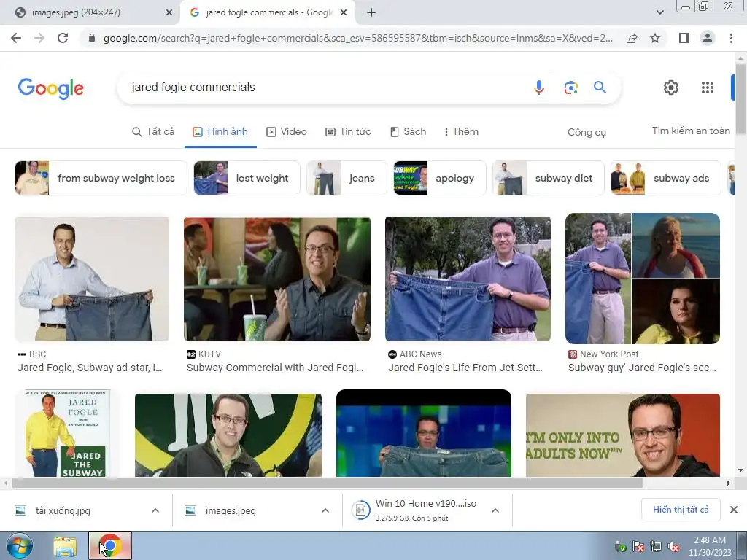
Task: Bookmark this page with the star icon
Action: (x=655, y=38)
